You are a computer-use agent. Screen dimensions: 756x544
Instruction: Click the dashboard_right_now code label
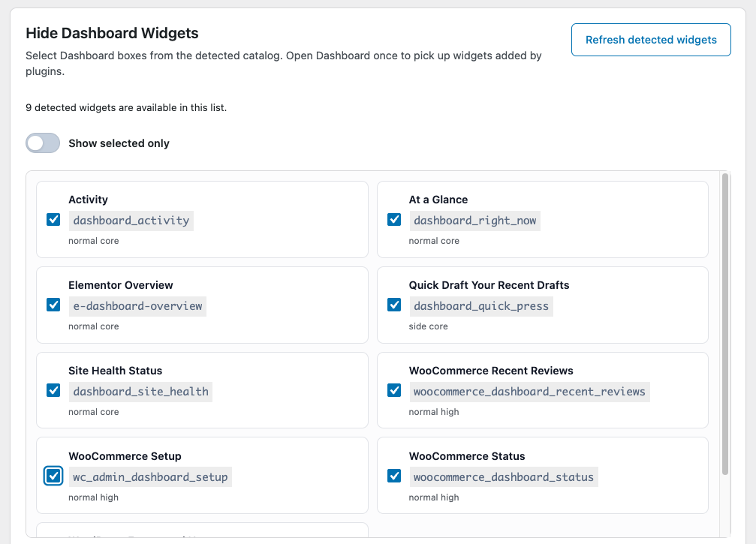click(x=475, y=221)
